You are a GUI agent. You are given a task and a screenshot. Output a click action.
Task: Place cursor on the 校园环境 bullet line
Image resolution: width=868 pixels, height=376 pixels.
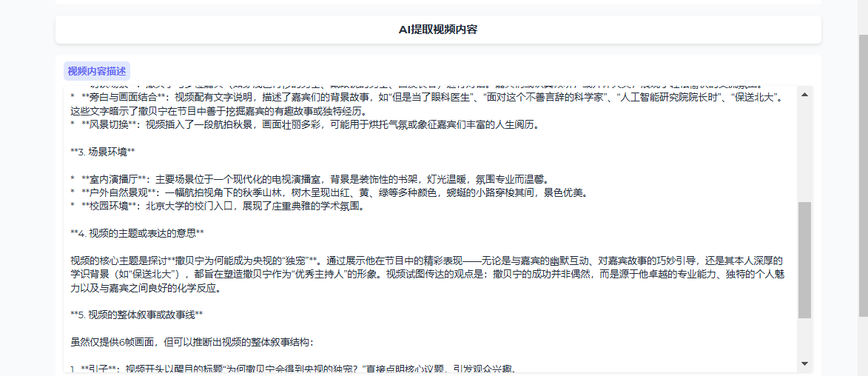(x=222, y=207)
